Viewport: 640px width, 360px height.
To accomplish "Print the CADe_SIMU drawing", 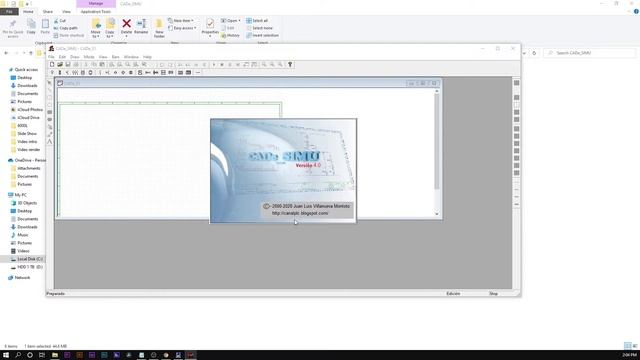I will (x=76, y=64).
